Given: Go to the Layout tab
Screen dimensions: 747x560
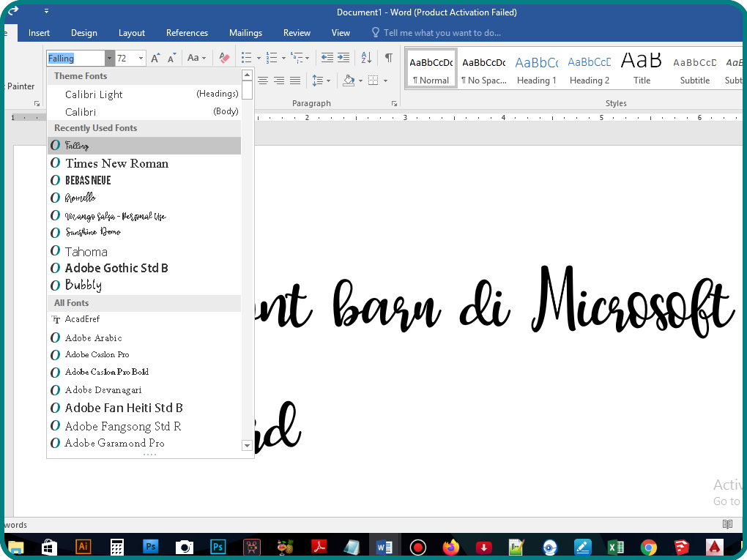Looking at the screenshot, I should (x=132, y=33).
